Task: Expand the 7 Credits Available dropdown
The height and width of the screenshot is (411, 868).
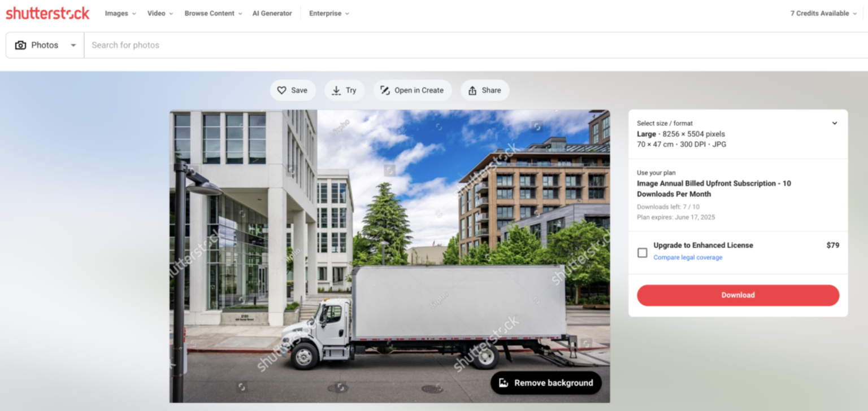Action: pos(823,14)
